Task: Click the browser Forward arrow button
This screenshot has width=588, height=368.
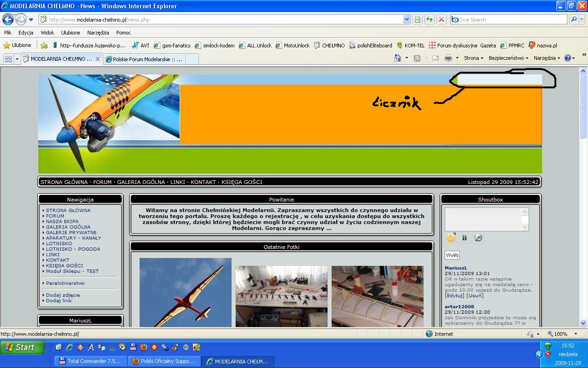Action: (x=21, y=19)
